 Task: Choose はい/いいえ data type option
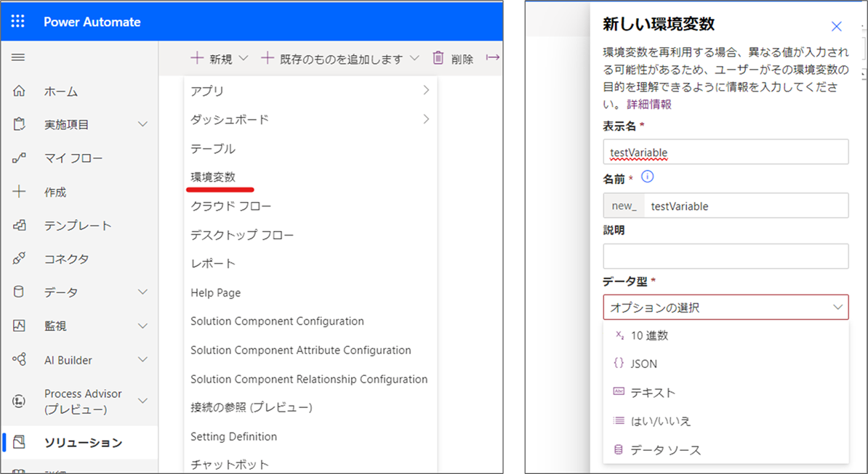coord(726,422)
